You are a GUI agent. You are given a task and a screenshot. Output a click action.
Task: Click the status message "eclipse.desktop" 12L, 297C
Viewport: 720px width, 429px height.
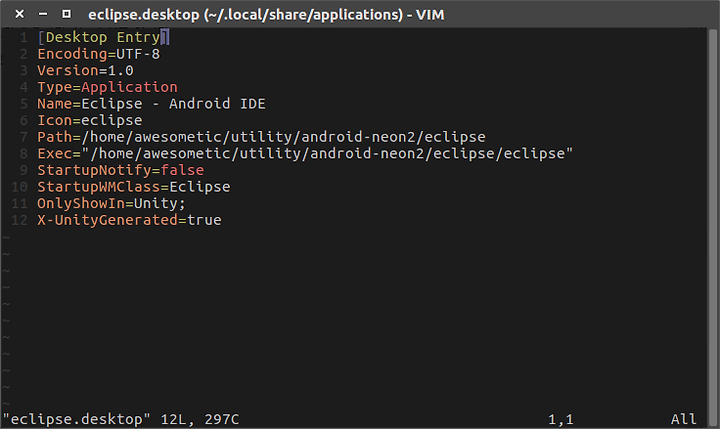(121, 419)
